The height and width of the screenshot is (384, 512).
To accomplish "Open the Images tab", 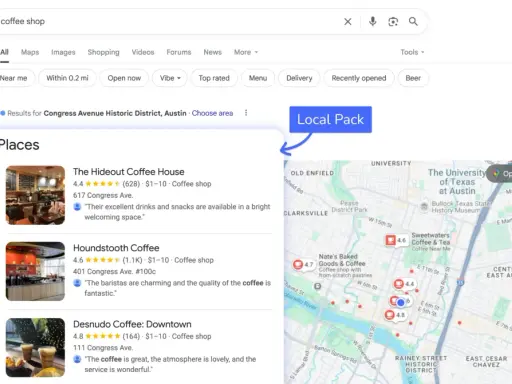I will 63,52.
